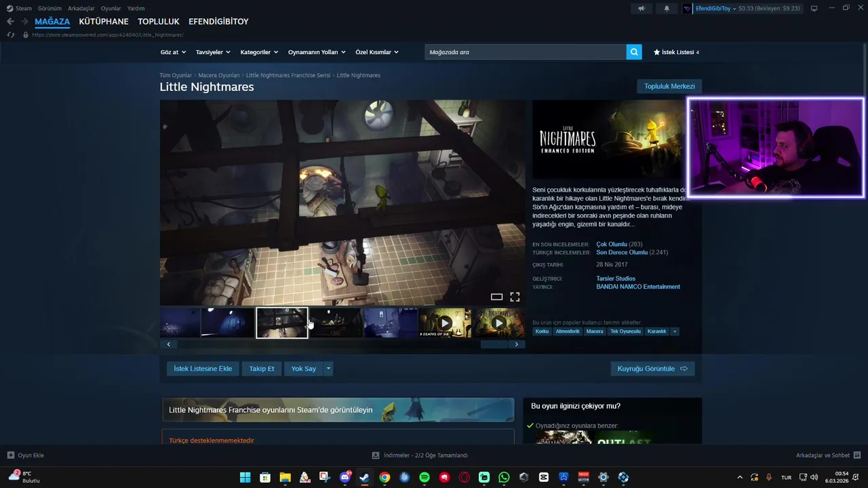868x488 pixels.
Task: Open the arrow dropdown next to Yok Say
Action: click(328, 369)
